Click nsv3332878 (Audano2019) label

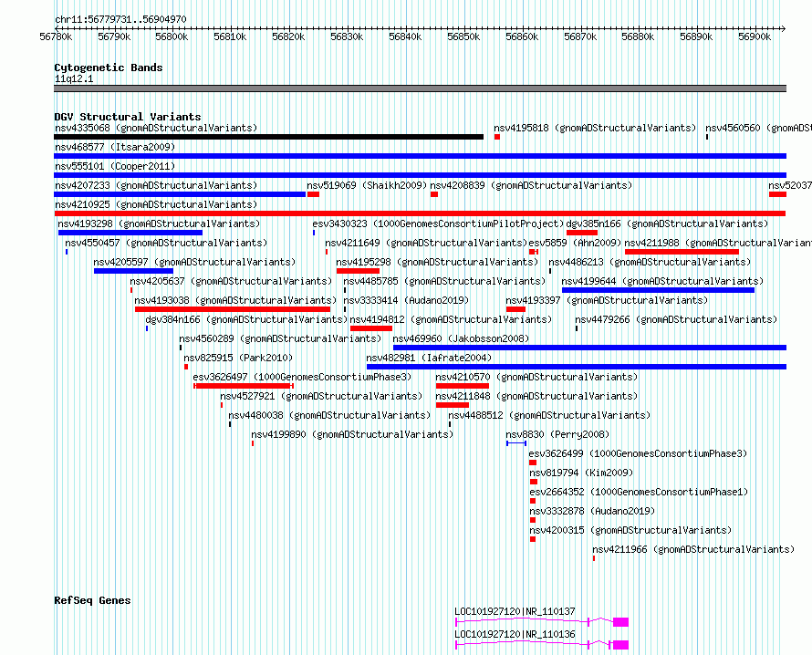click(x=592, y=511)
